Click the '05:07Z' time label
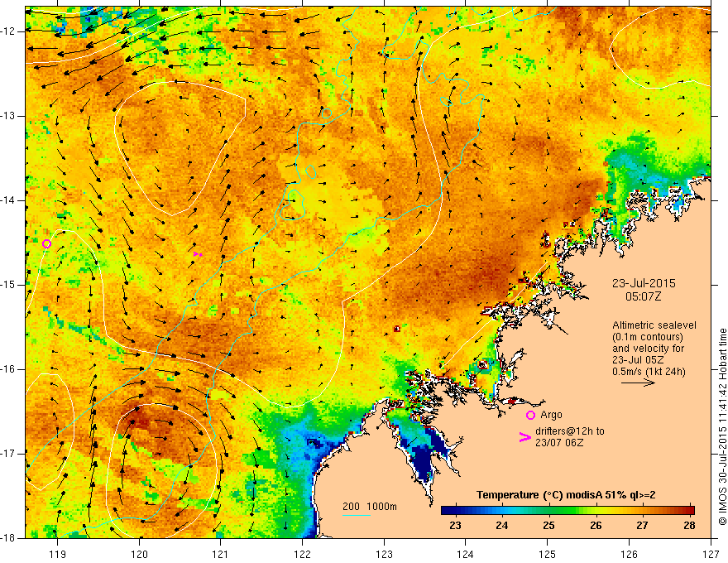The height and width of the screenshot is (563, 728). coord(643,296)
